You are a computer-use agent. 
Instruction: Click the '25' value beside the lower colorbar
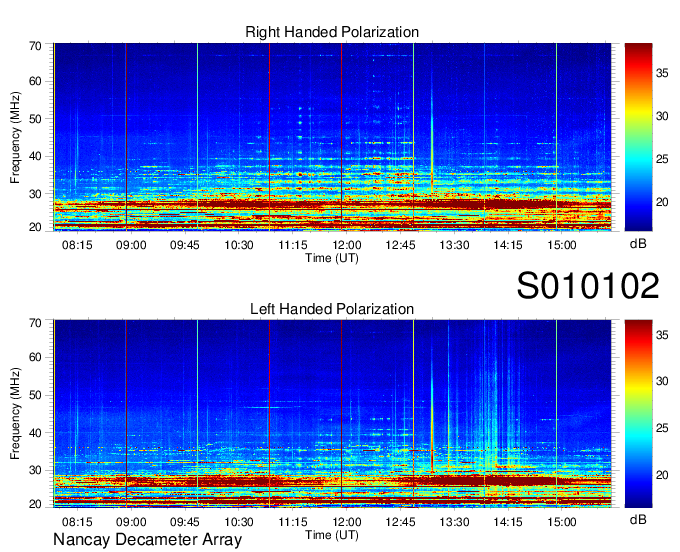[662, 428]
